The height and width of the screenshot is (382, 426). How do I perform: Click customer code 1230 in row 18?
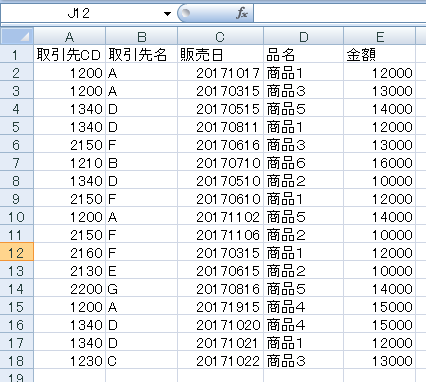pyautogui.click(x=70, y=361)
